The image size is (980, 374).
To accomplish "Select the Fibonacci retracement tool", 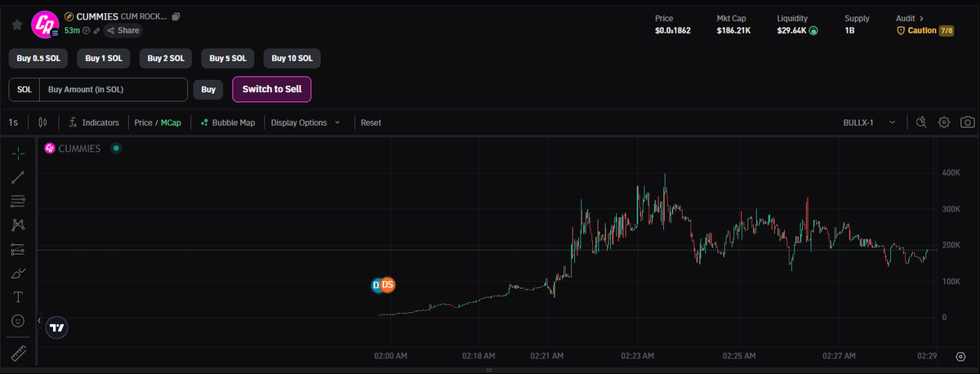I will [18, 200].
